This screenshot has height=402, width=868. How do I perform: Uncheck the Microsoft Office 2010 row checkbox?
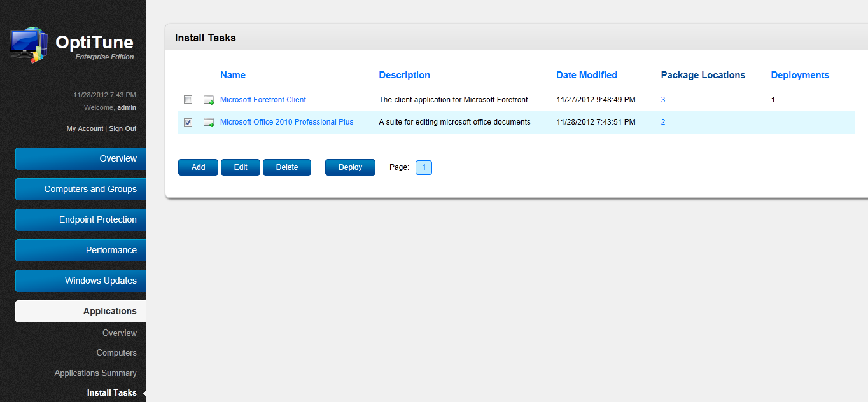pos(188,122)
